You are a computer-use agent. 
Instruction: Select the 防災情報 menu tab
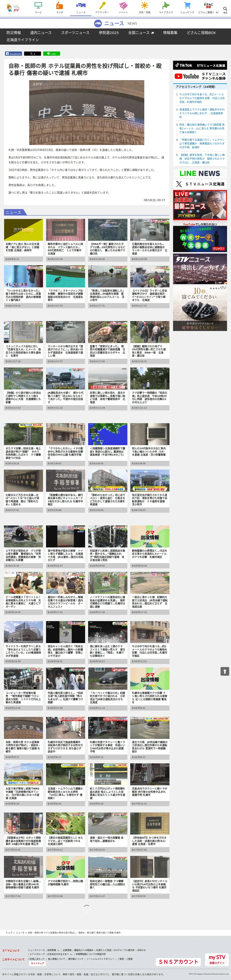14,33
